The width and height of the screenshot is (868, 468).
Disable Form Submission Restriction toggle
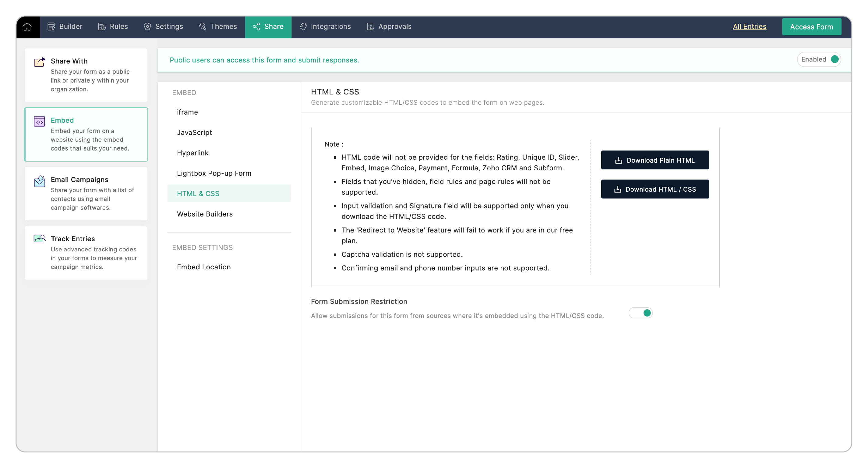point(640,313)
